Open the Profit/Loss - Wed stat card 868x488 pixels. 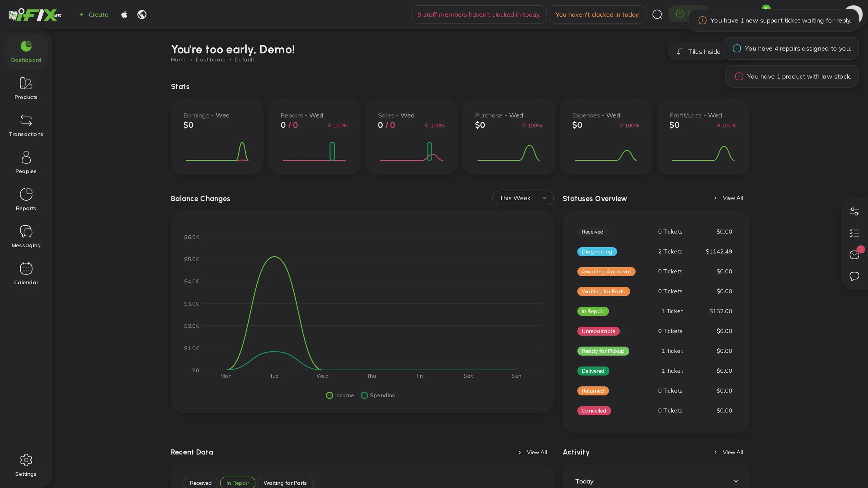[x=703, y=137]
